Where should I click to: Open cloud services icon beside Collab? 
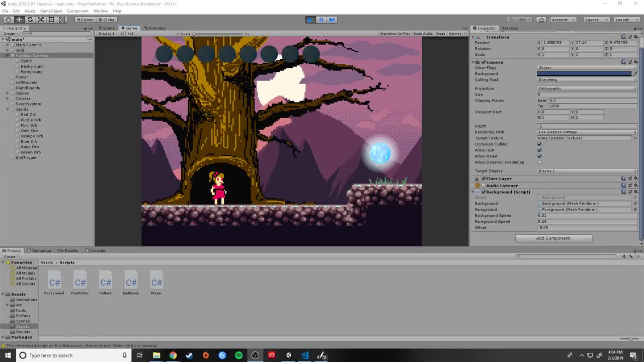pos(541,20)
